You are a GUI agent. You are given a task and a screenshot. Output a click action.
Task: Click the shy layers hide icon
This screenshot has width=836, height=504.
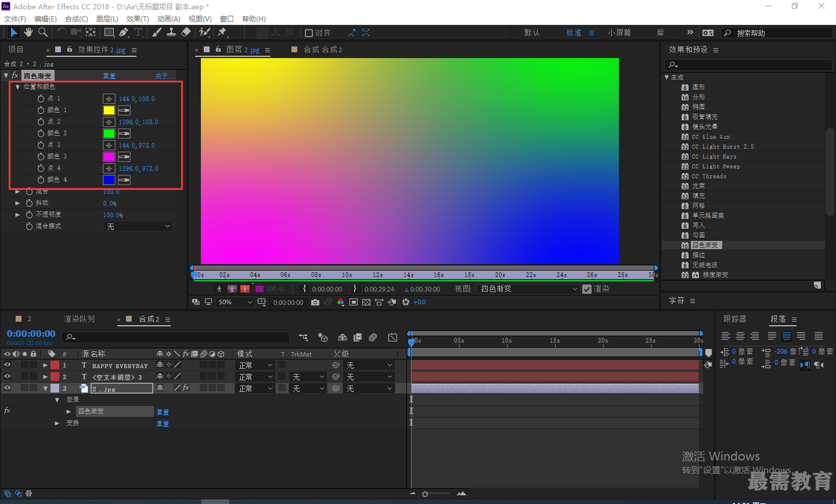coord(343,337)
